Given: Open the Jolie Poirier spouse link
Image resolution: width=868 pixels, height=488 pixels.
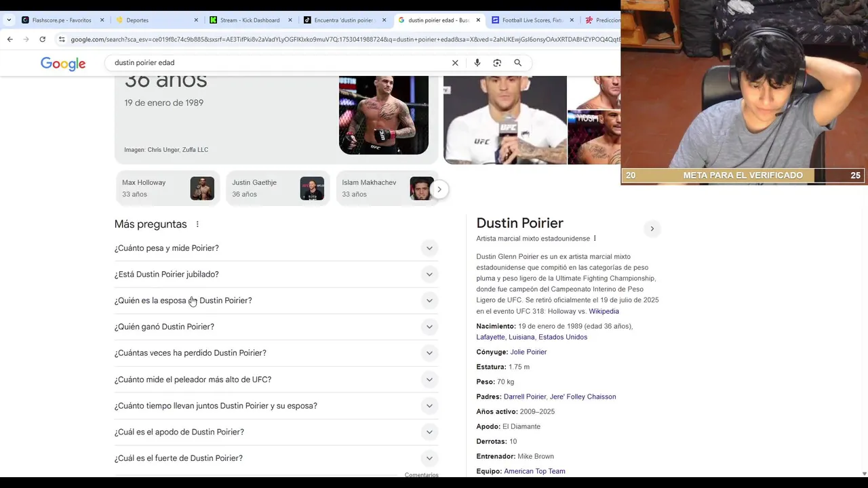Looking at the screenshot, I should (528, 352).
